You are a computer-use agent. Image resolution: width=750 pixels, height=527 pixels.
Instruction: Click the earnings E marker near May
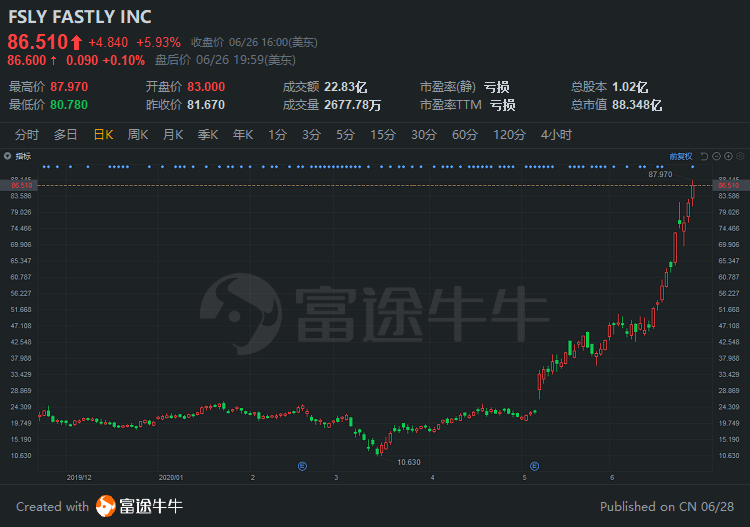[534, 466]
